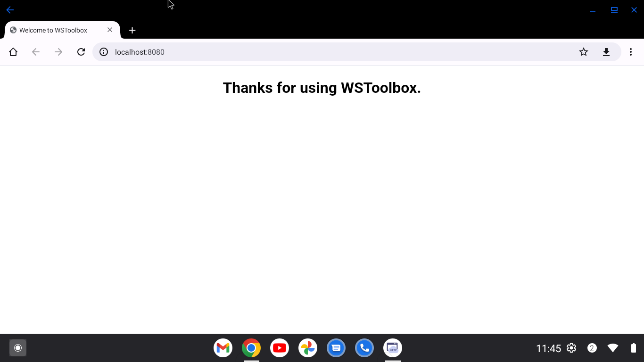Show the 2 notifications badge
Image resolution: width=644 pixels, height=362 pixels.
tap(592, 348)
